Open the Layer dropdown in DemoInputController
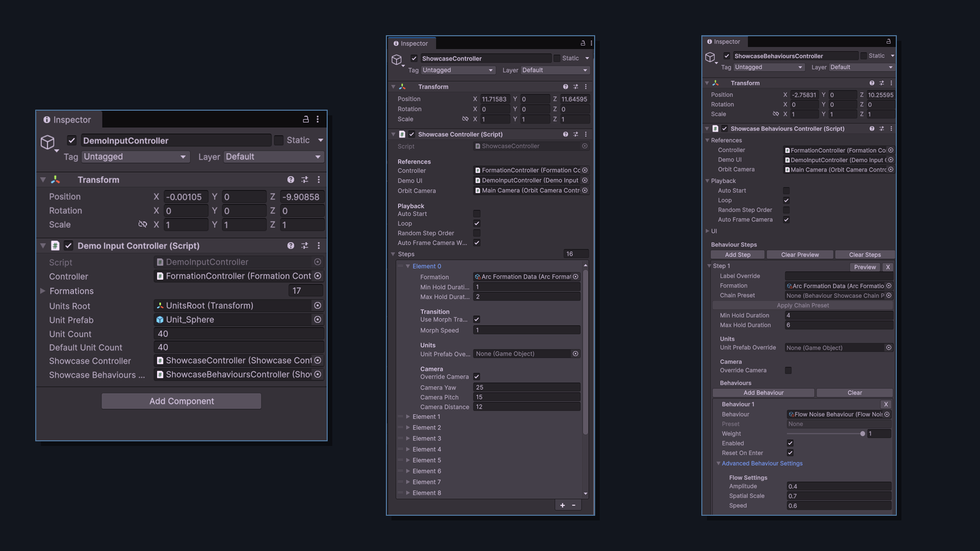This screenshot has height=551, width=980. tap(274, 157)
